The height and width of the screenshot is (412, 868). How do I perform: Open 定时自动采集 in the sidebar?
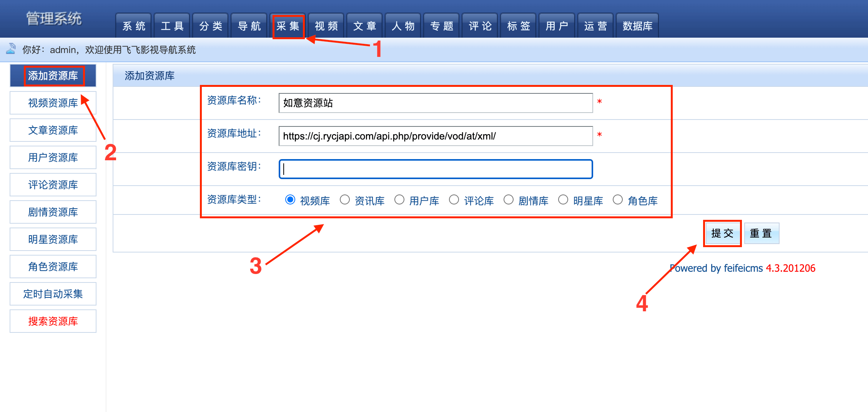click(x=53, y=294)
